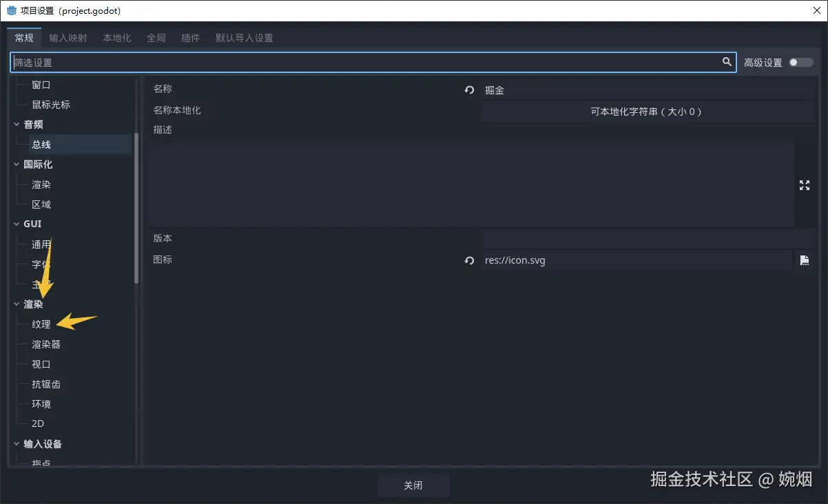
Task: Switch to the 输入映射 tab
Action: click(x=68, y=38)
